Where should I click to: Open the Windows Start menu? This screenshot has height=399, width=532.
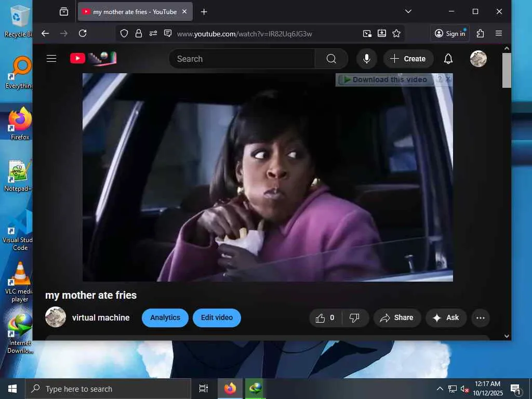click(12, 389)
